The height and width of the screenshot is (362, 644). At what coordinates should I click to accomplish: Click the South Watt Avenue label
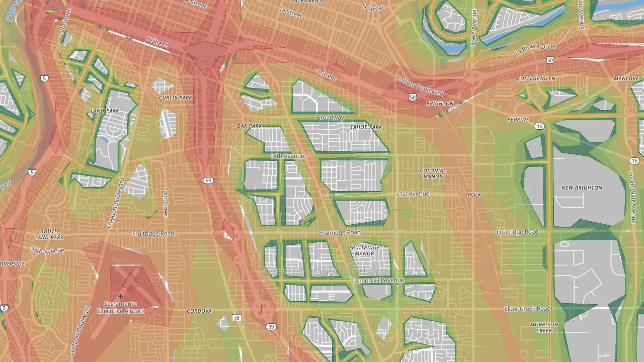click(x=632, y=197)
